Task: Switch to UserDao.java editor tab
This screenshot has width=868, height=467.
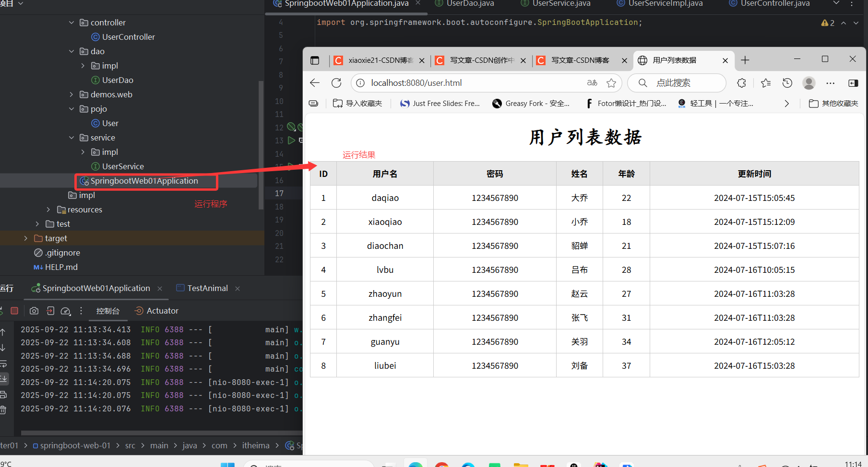Action: 464,3
